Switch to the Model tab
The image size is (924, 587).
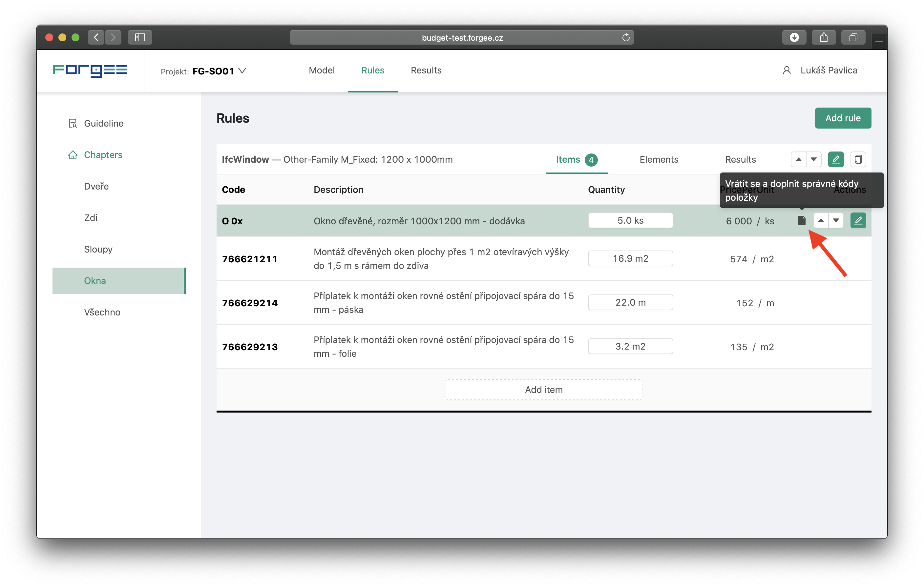point(322,71)
